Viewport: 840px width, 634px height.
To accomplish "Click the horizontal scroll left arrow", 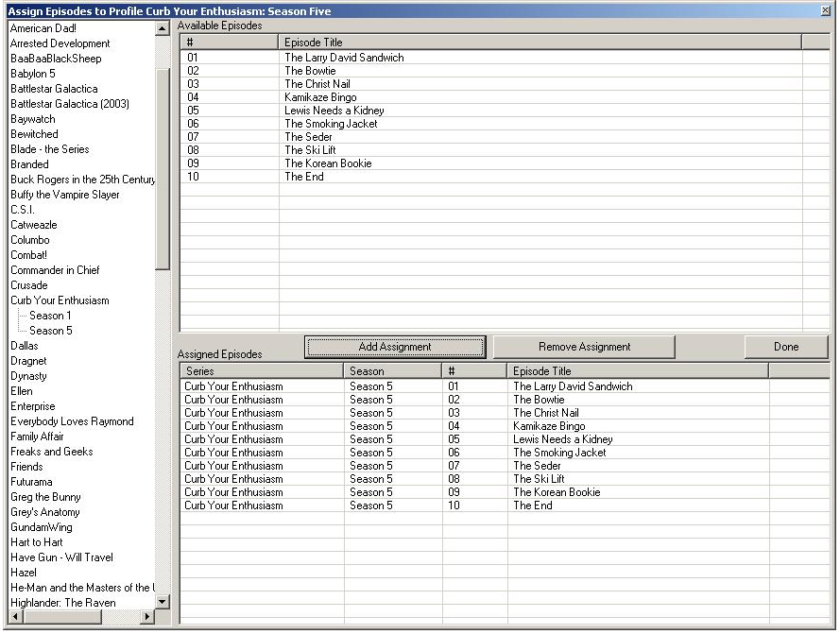I will click(x=15, y=617).
